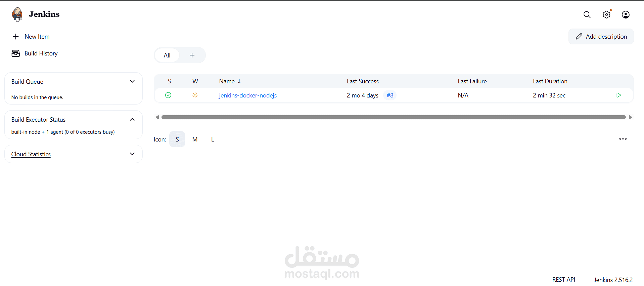Expand the Cloud Statistics chevron

132,154
